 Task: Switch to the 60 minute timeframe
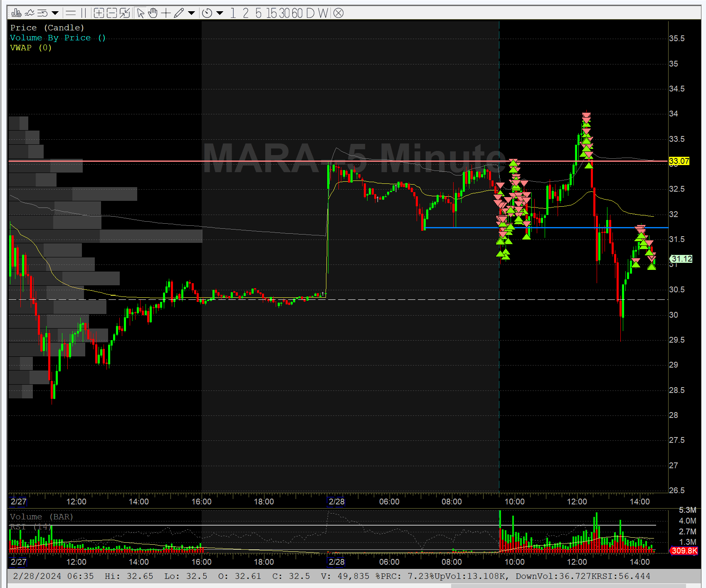297,13
